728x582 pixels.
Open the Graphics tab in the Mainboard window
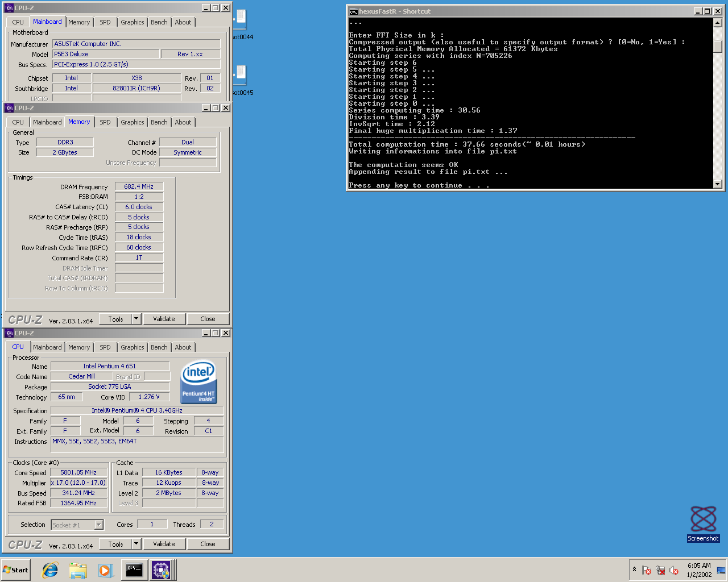click(133, 22)
